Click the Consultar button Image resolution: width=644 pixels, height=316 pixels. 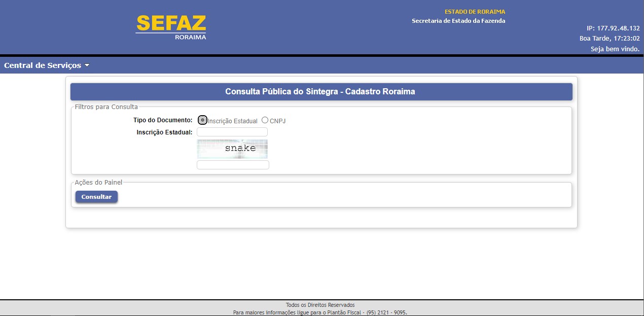[x=96, y=197]
